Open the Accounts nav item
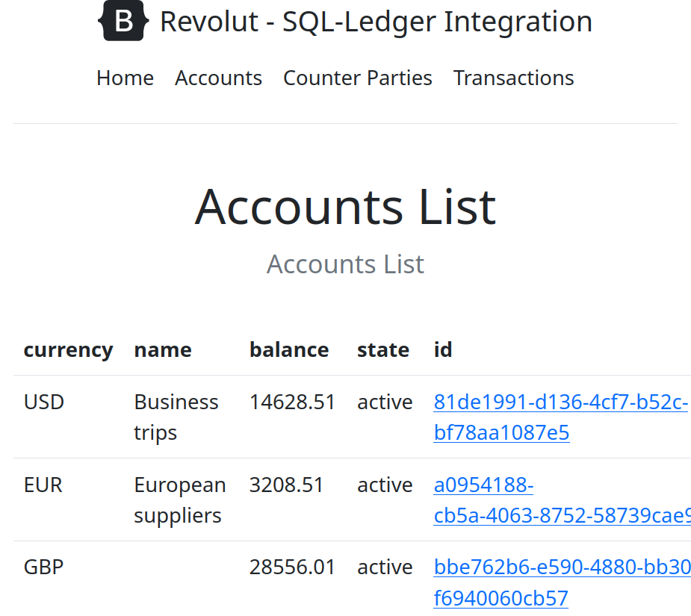The image size is (691, 616). pyautogui.click(x=219, y=78)
